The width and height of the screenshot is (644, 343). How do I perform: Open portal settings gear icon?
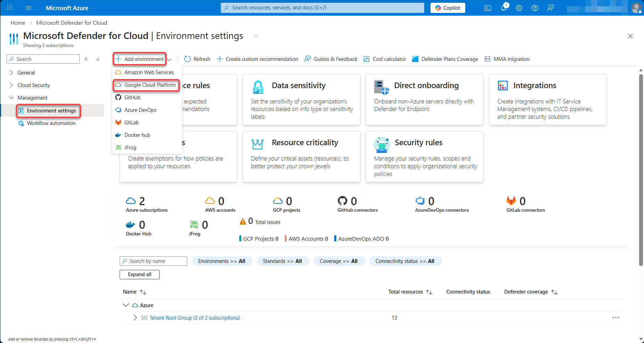point(519,8)
